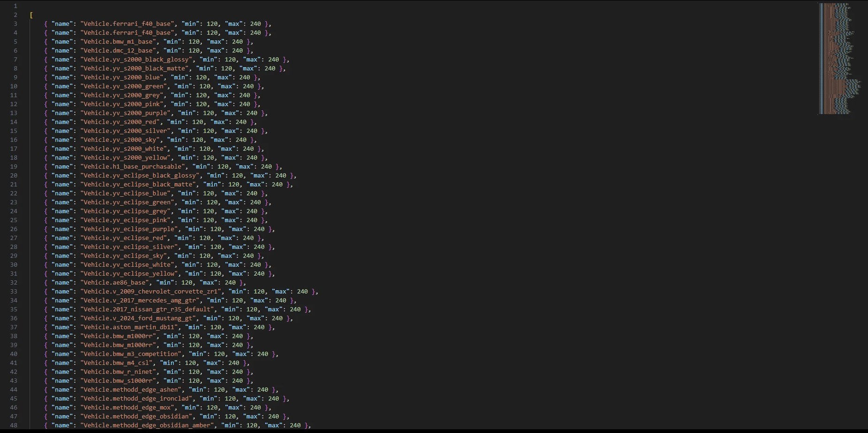
Task: Click "Vehicle.yv_eclipse_black_matte" string
Action: pyautogui.click(x=138, y=185)
